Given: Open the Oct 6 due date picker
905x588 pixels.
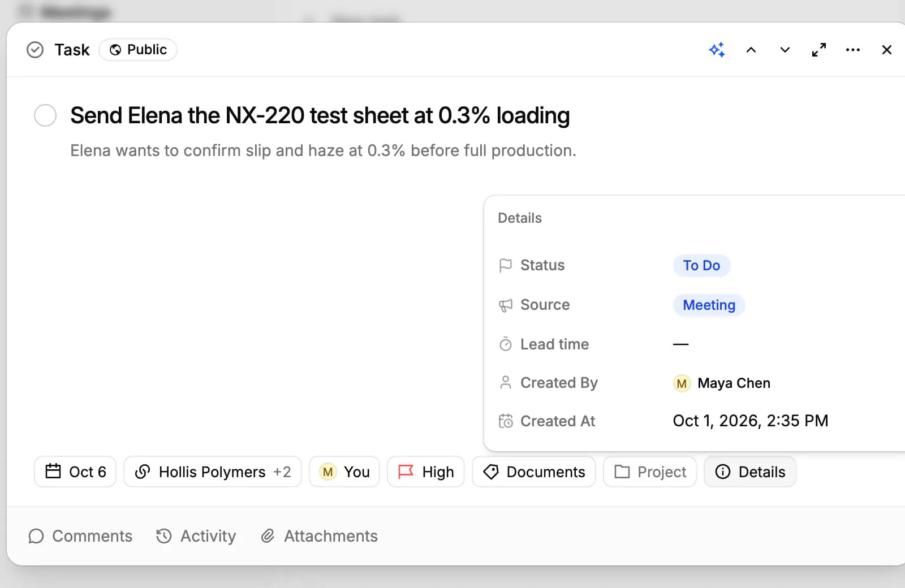Looking at the screenshot, I should coord(75,472).
